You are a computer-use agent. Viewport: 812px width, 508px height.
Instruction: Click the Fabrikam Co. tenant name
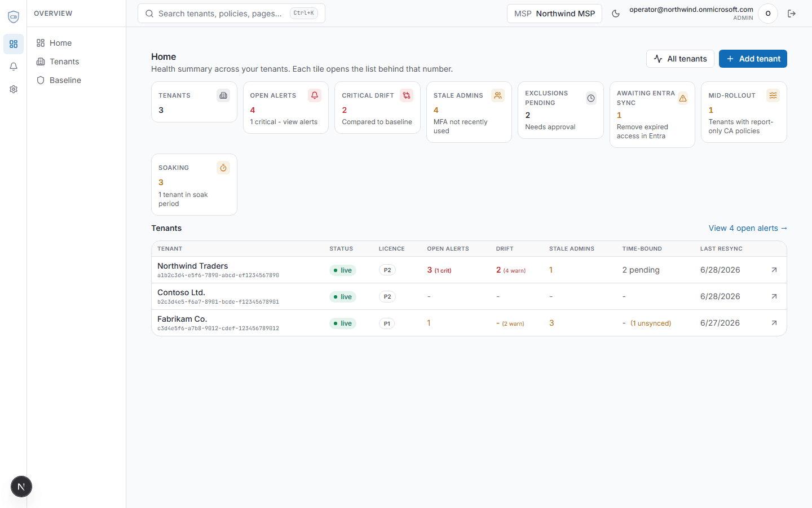click(x=182, y=319)
